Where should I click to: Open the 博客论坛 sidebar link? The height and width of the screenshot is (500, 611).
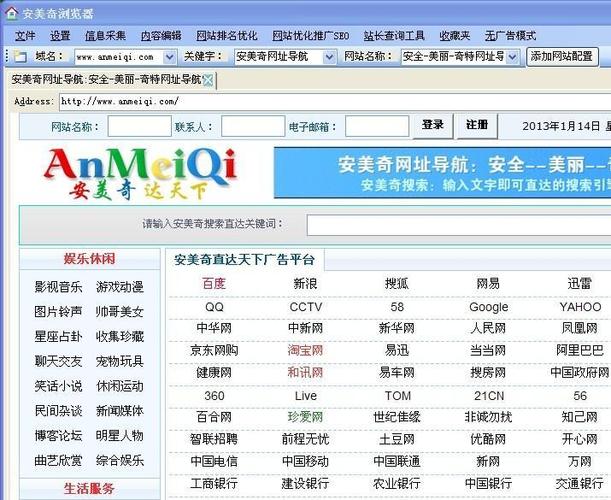click(58, 436)
